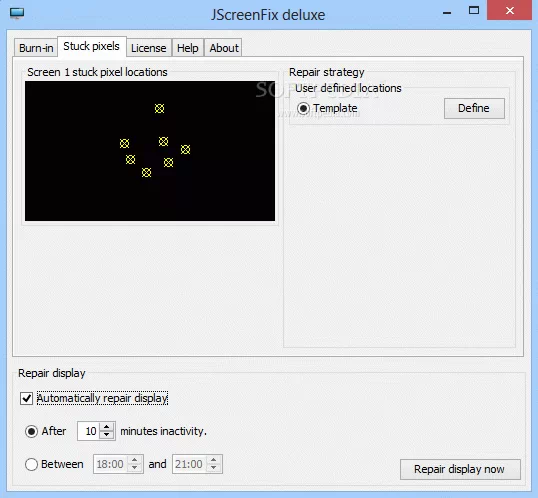Click the 18:00 start time field

coord(110,464)
